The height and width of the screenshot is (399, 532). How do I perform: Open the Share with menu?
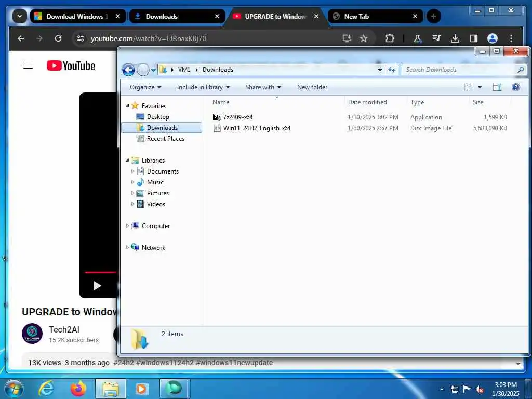(263, 87)
